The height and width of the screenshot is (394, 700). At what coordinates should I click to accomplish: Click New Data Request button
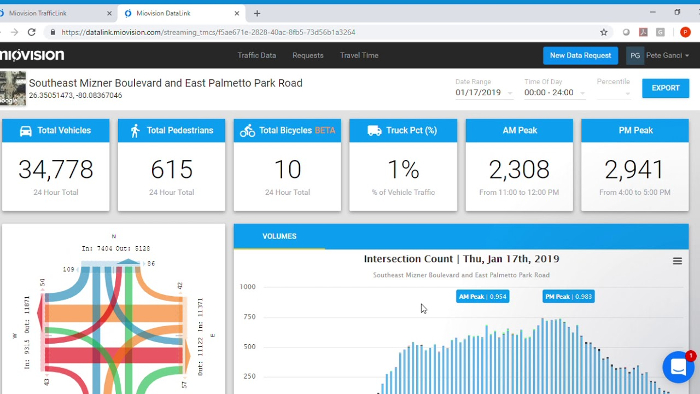click(580, 56)
